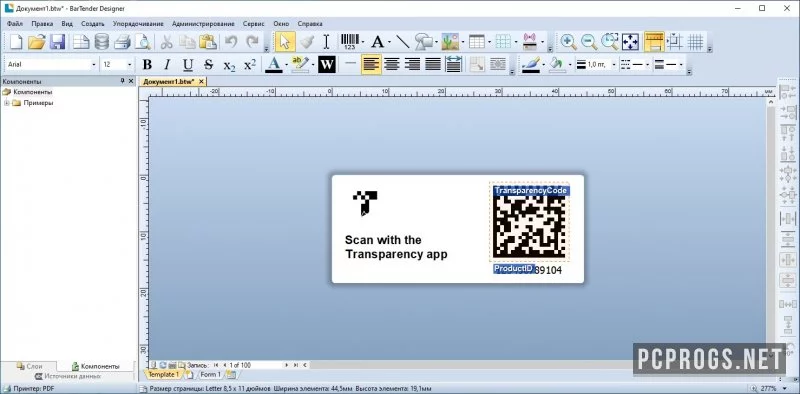Enable justified text alignment

[x=433, y=65]
